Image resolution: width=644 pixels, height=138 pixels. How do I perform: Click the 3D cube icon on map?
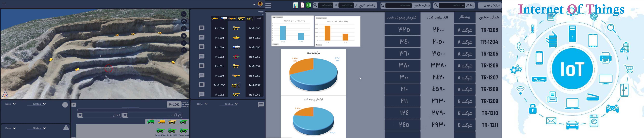click(x=184, y=36)
